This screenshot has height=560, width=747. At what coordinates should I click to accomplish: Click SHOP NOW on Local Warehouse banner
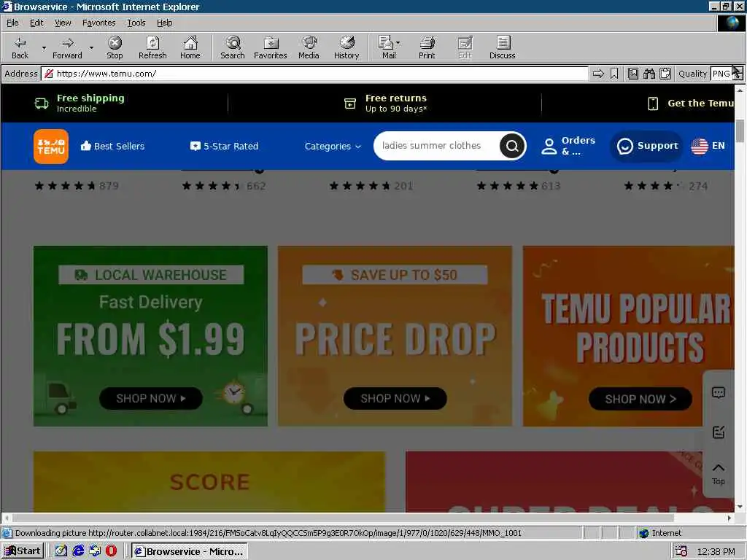point(150,399)
